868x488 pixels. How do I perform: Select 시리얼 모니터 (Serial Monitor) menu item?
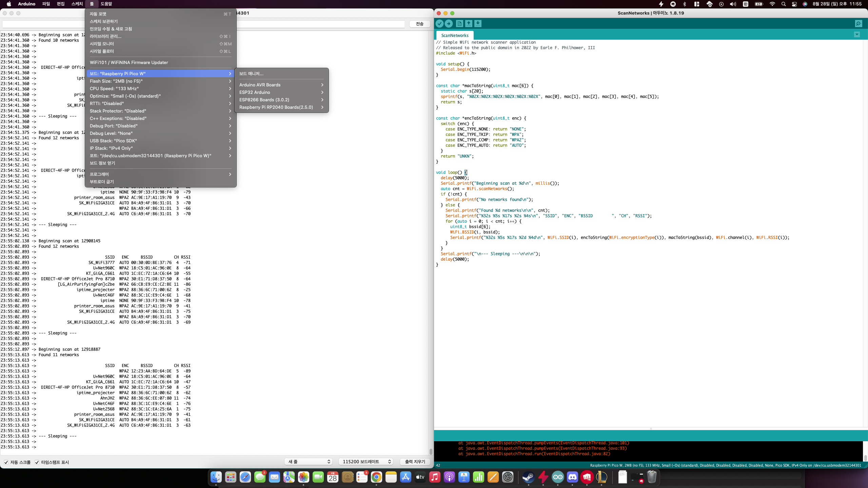click(x=160, y=44)
